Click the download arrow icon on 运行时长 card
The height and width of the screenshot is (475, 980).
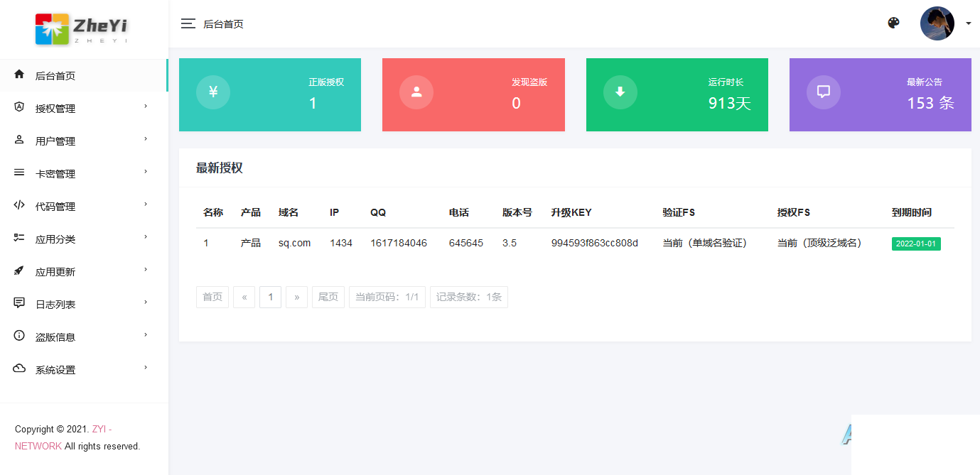tap(620, 92)
